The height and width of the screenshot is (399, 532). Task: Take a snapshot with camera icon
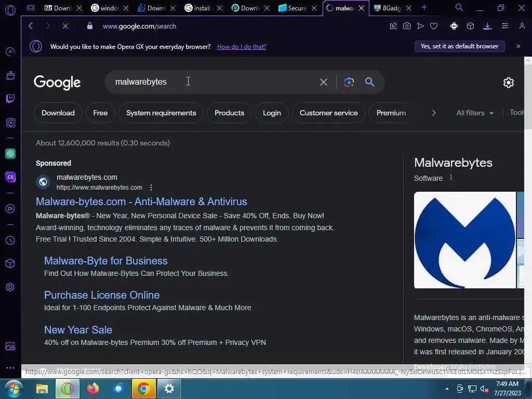407,26
